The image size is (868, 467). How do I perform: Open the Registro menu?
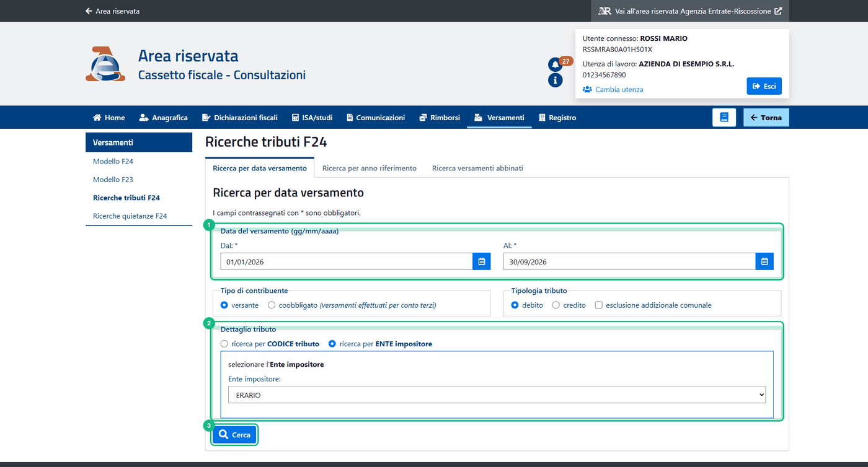click(x=557, y=118)
